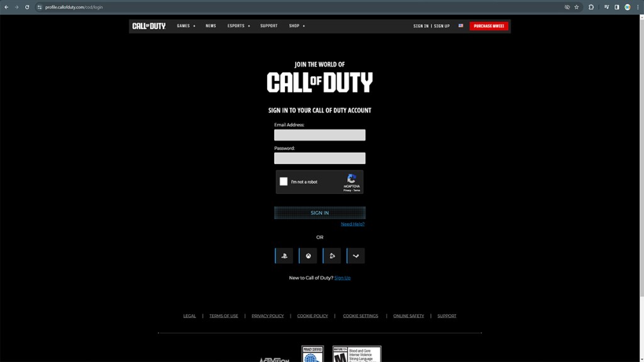Sign in using the Xbox icon
This screenshot has width=644, height=362.
coord(308,255)
